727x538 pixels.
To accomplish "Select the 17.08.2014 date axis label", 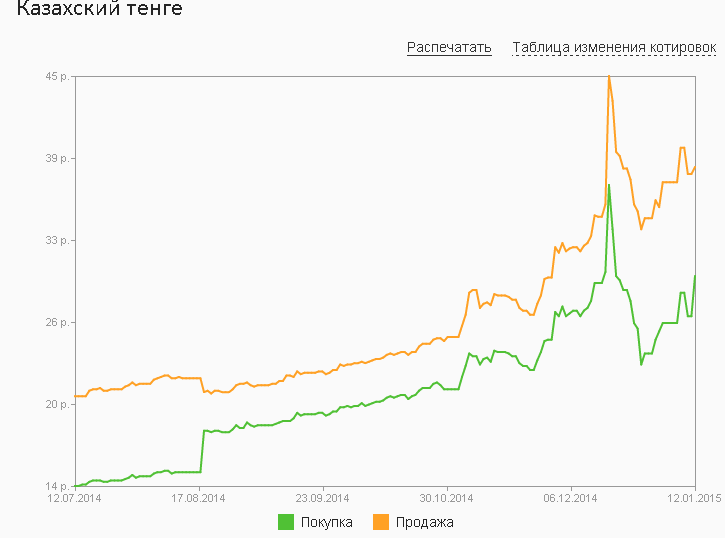I will point(198,499).
